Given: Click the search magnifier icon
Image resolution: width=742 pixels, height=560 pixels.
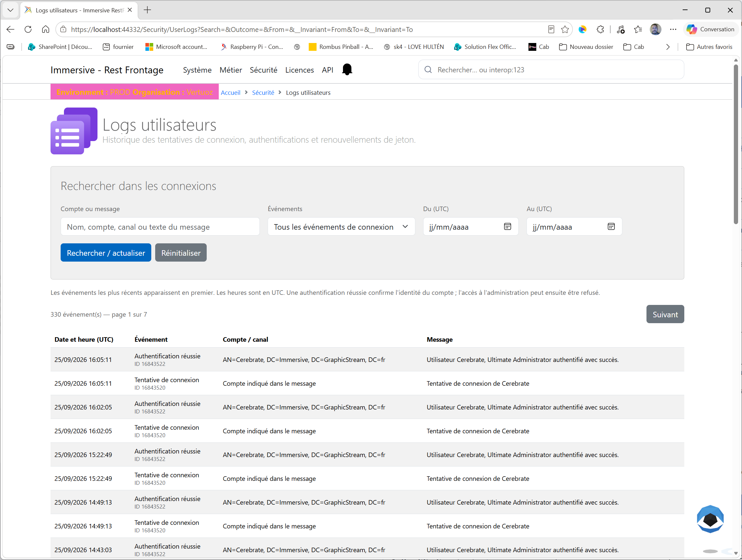Looking at the screenshot, I should tap(428, 70).
